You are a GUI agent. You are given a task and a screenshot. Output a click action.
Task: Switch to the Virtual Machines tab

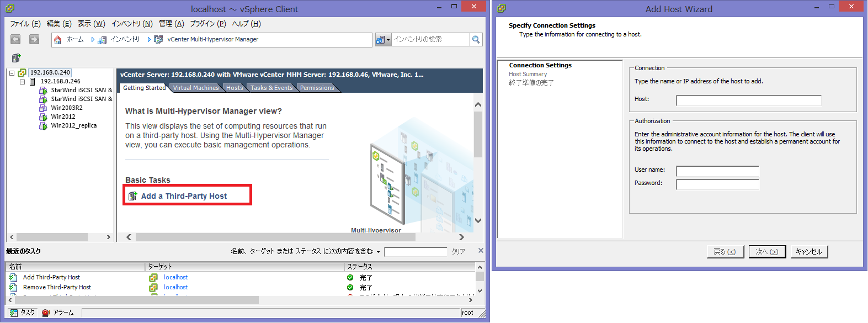point(196,88)
